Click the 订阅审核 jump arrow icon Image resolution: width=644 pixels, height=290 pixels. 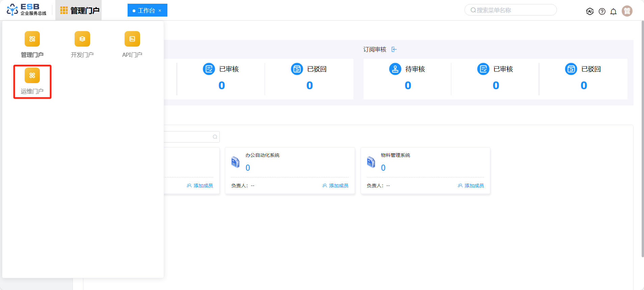(x=394, y=50)
